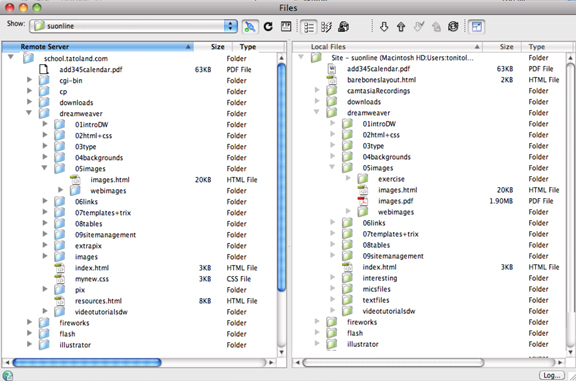The height and width of the screenshot is (381, 576).
Task: Click the remote add345calendar.pdf file icon
Action: click(x=44, y=69)
